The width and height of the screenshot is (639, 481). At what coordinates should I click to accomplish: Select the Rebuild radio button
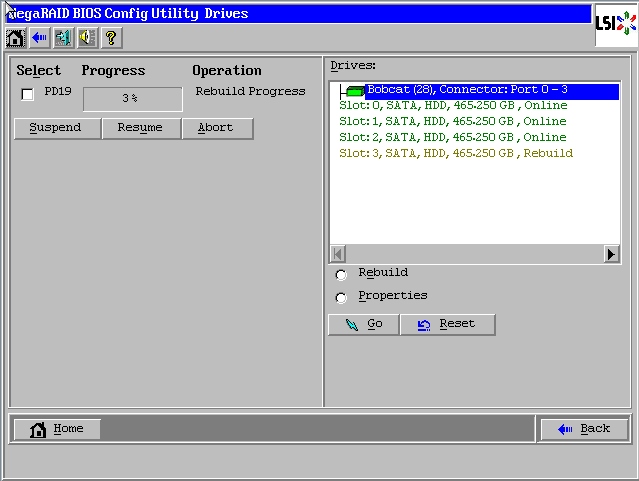click(x=341, y=274)
